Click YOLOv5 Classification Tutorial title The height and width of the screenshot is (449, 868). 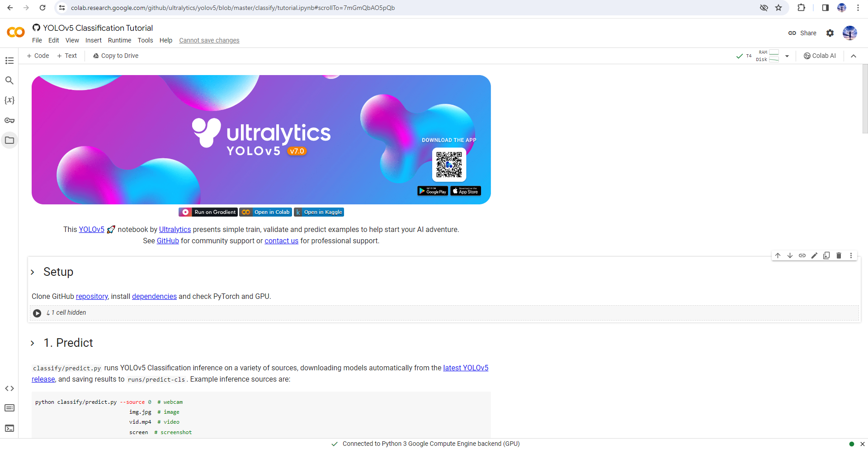coord(98,28)
